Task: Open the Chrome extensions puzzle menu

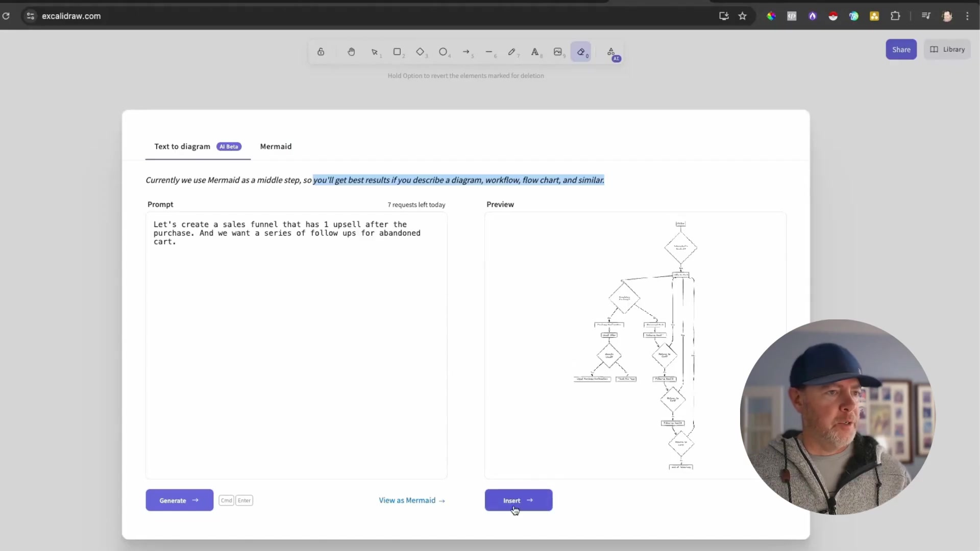Action: 895,16
